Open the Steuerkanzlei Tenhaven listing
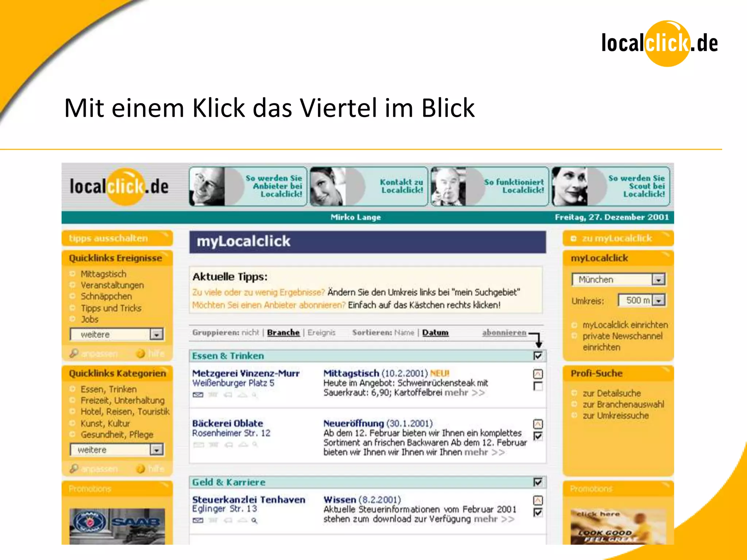This screenshot has width=747, height=560. click(x=249, y=499)
